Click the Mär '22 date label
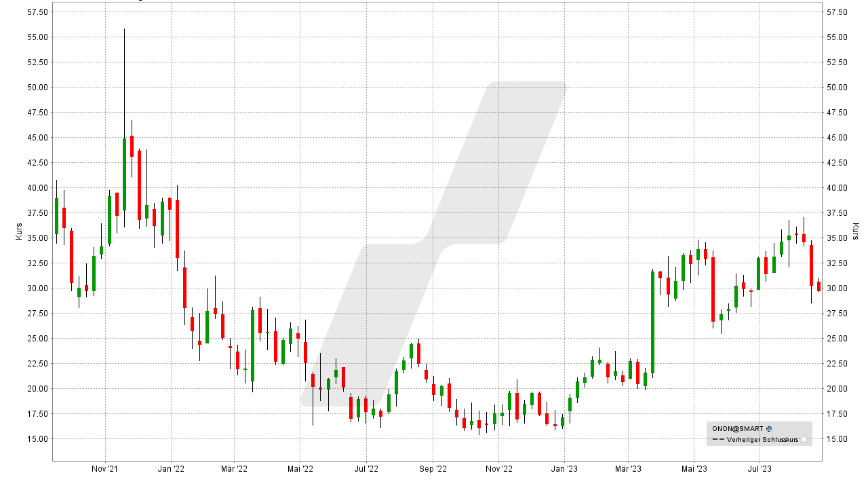868x488 pixels. click(233, 469)
